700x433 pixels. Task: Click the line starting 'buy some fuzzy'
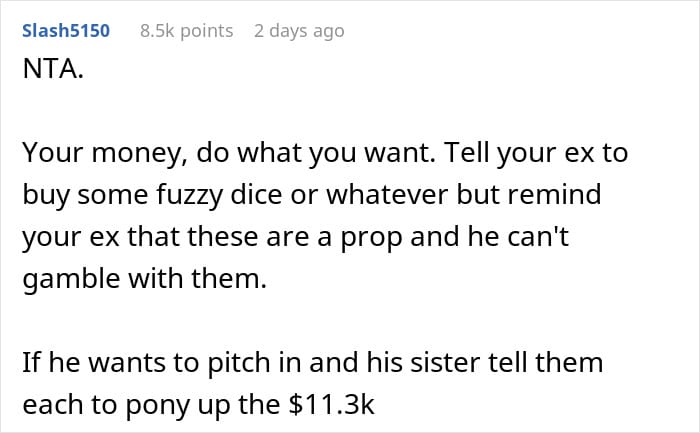click(x=312, y=194)
